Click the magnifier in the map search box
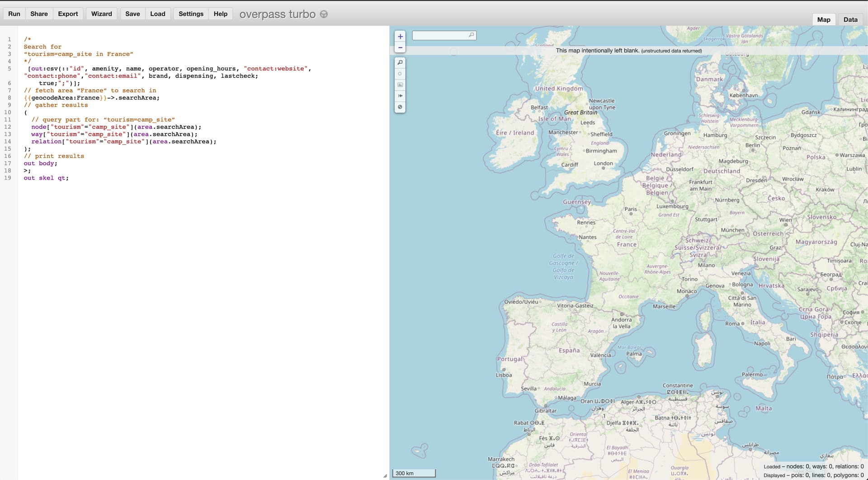Viewport: 868px width, 480px height. (471, 35)
